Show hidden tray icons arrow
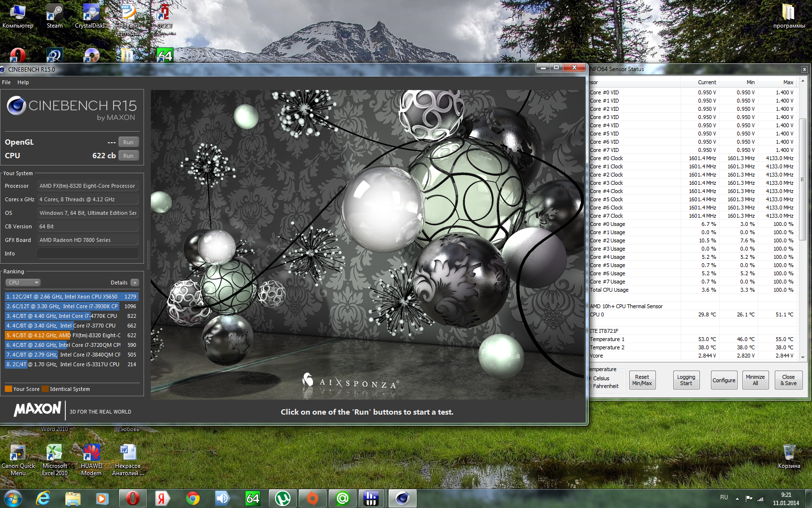 pyautogui.click(x=737, y=498)
